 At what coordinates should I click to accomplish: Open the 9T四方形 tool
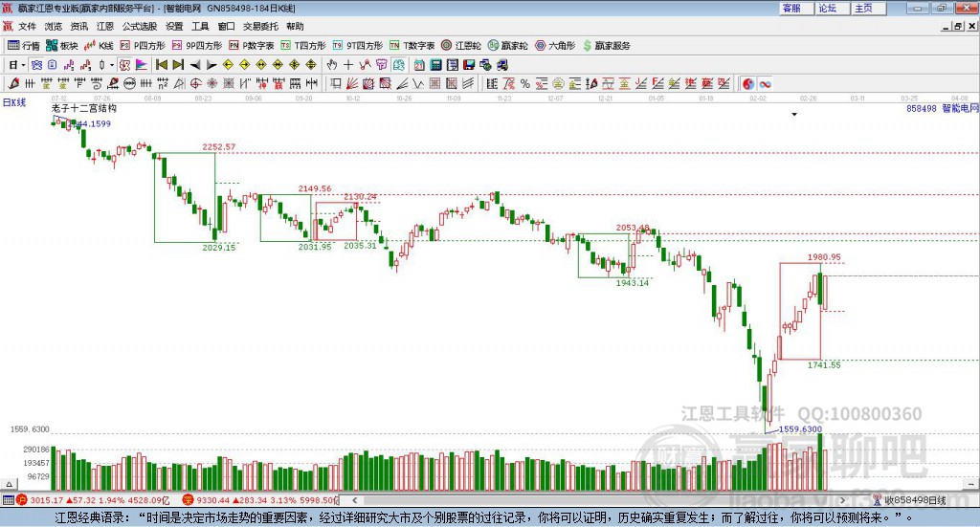358,46
